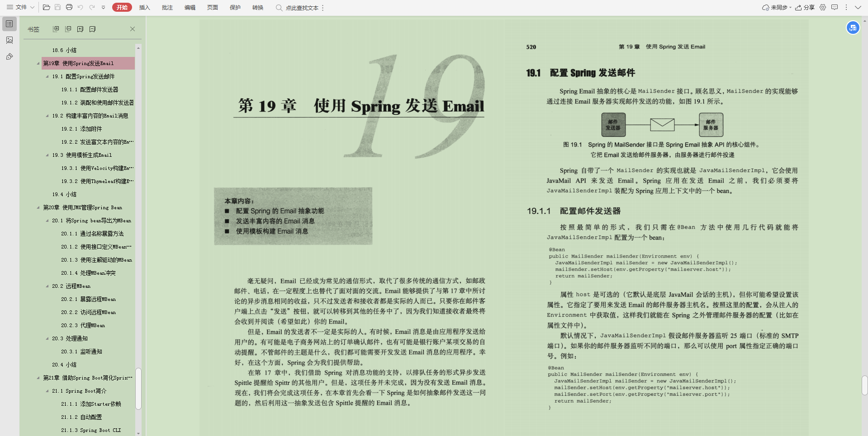Select the signature pen tool in the sidebar
This screenshot has height=436, width=868.
[9, 56]
